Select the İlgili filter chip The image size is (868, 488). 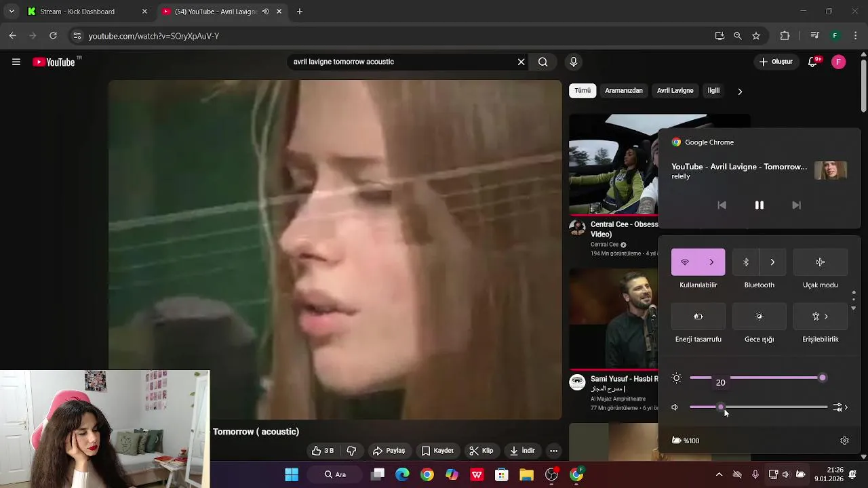point(713,91)
